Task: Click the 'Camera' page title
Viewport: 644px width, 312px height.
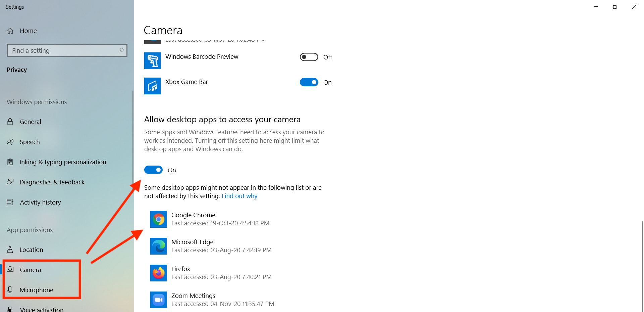Action: pos(163,30)
